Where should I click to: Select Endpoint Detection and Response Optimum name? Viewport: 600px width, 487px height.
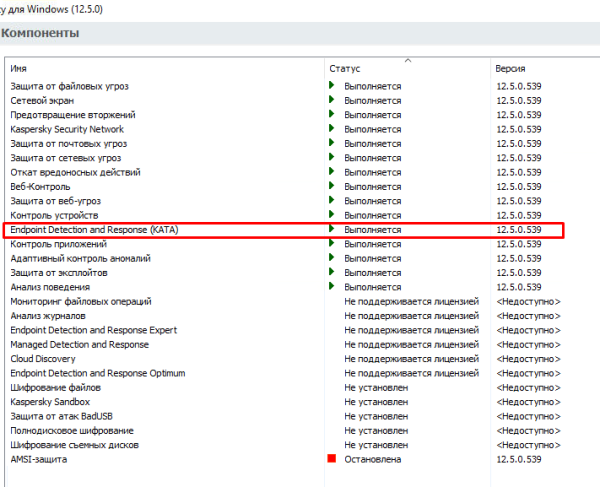point(98,373)
